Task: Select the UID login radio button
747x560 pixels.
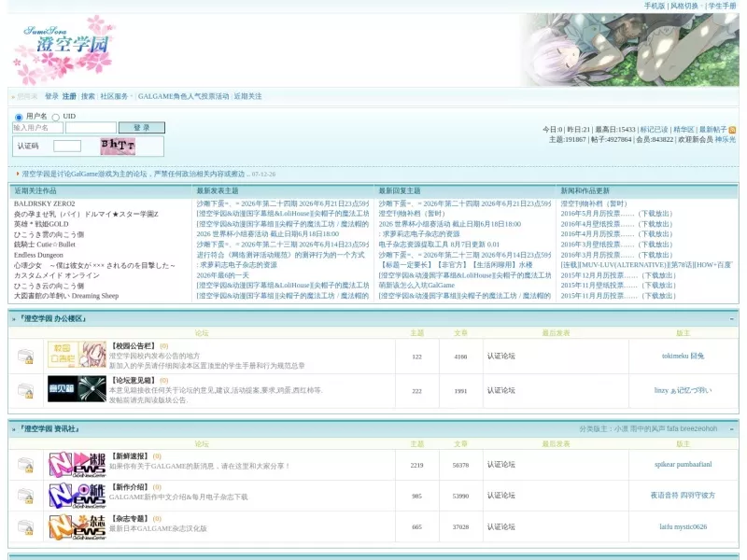Action: pyautogui.click(x=56, y=117)
